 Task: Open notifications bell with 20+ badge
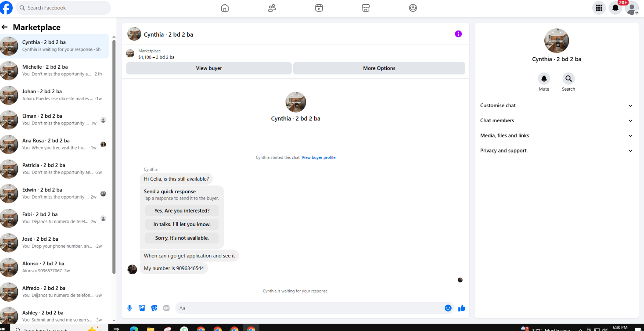click(615, 8)
